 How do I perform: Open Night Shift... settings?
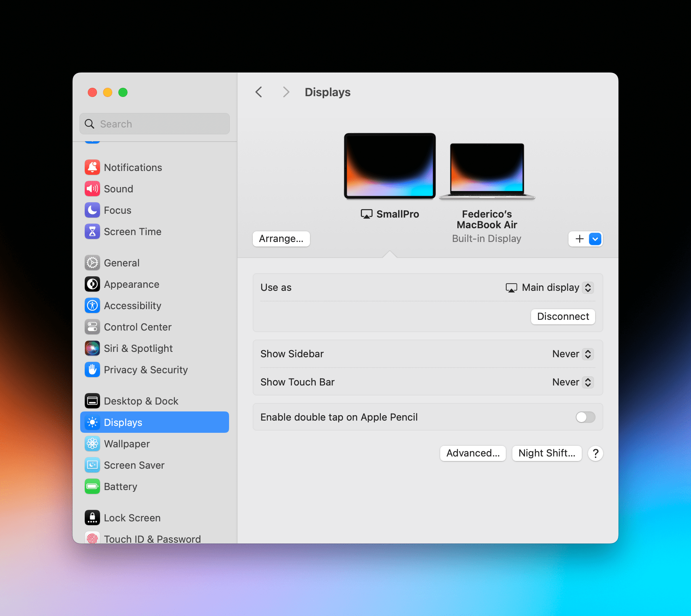(547, 453)
